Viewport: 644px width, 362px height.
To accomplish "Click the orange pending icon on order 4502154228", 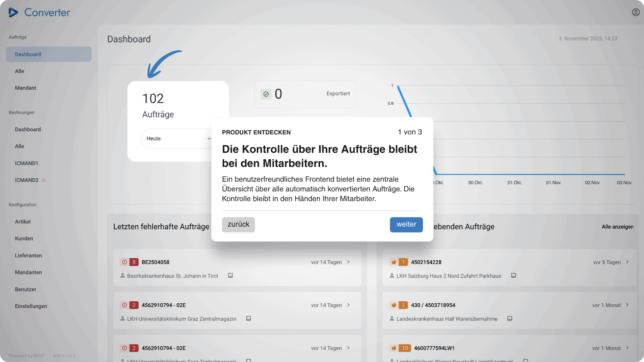I will tap(394, 262).
